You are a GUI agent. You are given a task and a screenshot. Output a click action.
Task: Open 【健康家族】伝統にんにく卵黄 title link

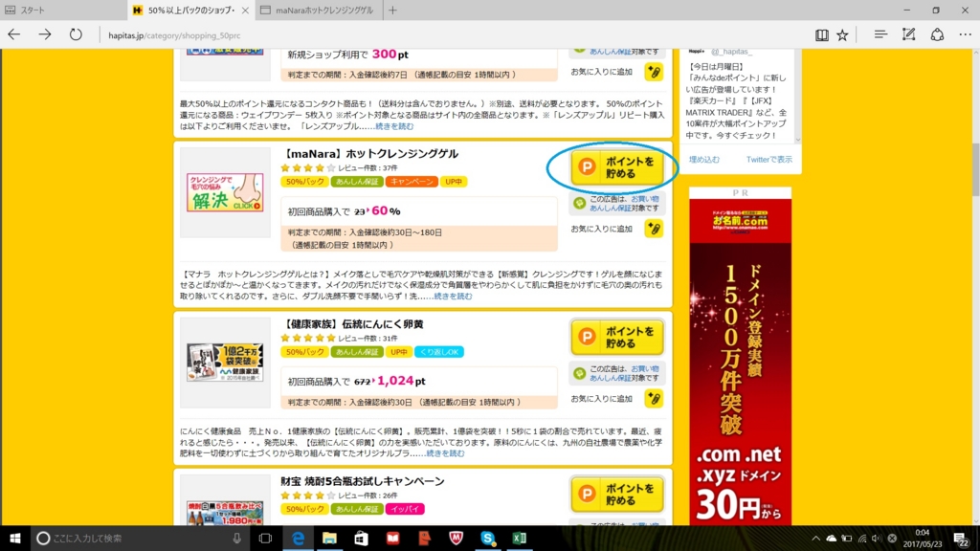pyautogui.click(x=352, y=323)
